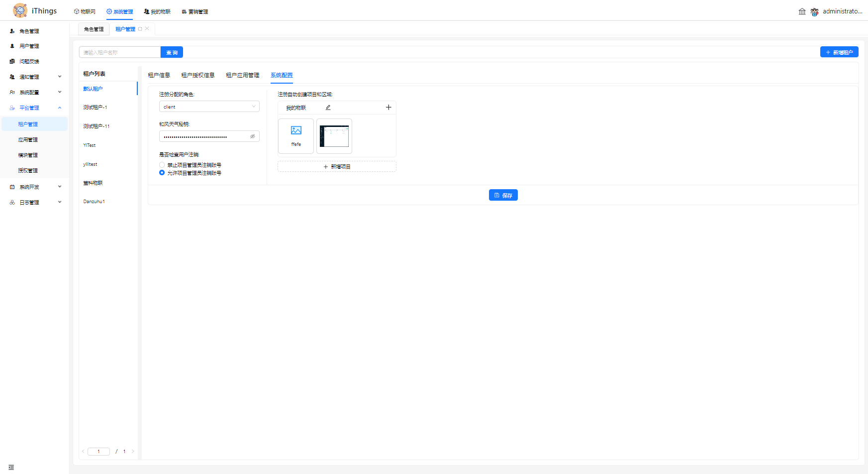Switch to 租户授权信息 tab

[197, 75]
